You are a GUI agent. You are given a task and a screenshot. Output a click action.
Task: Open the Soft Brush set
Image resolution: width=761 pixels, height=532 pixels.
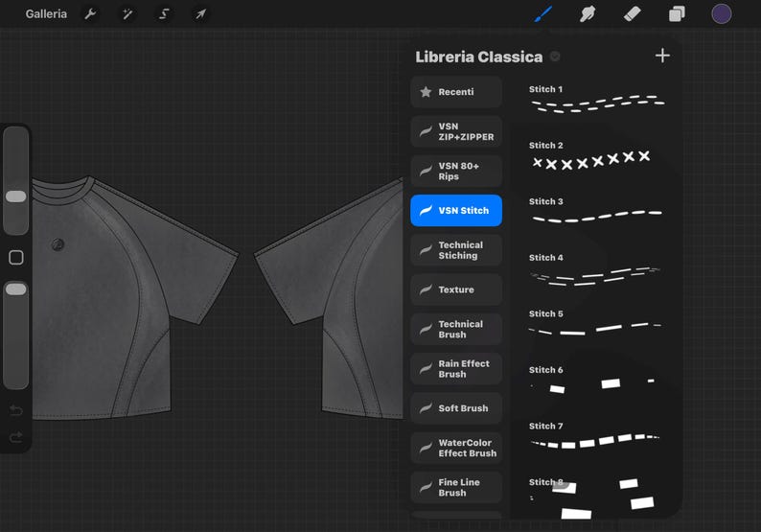tap(456, 408)
